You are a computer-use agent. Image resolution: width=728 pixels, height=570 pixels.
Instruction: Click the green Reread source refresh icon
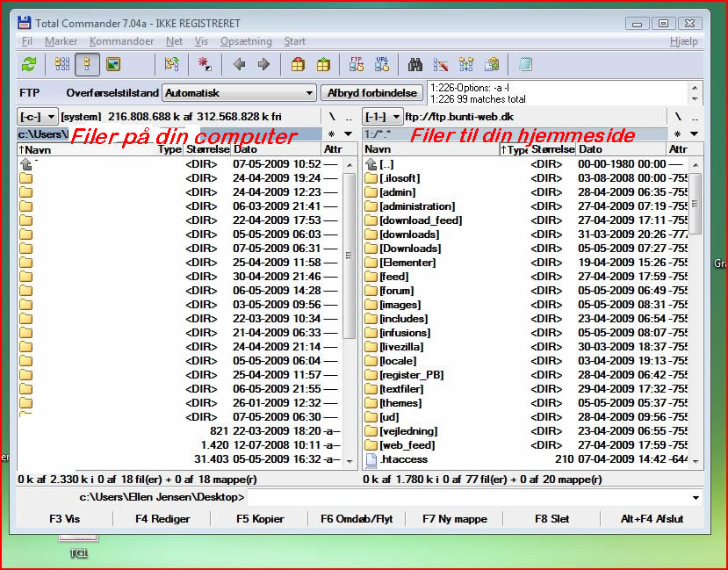tap(29, 64)
